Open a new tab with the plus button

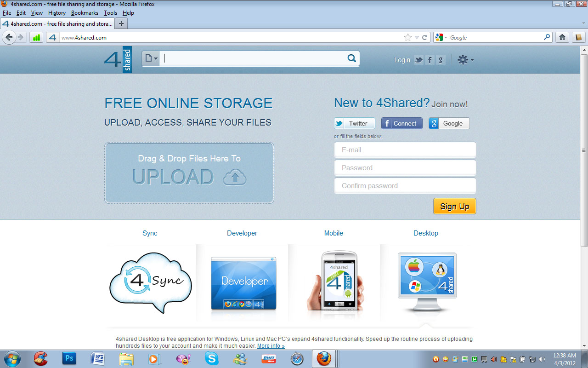[121, 23]
